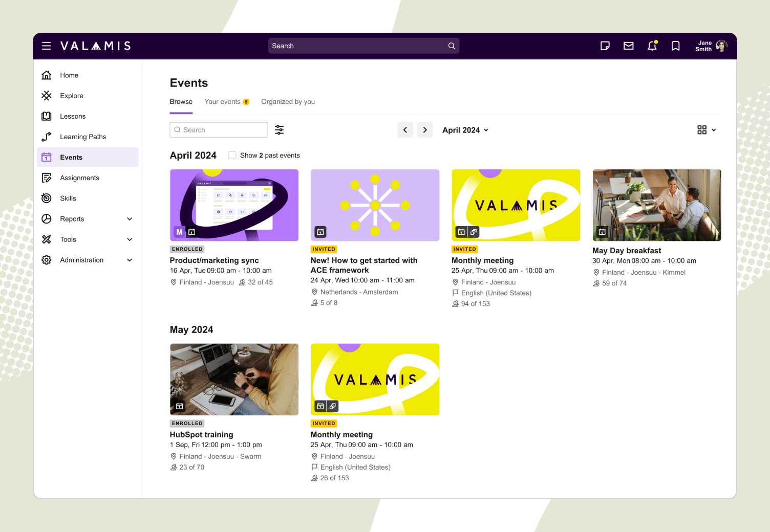This screenshot has height=532, width=770.
Task: Click the magnifier icon in top search bar
Action: click(x=452, y=46)
